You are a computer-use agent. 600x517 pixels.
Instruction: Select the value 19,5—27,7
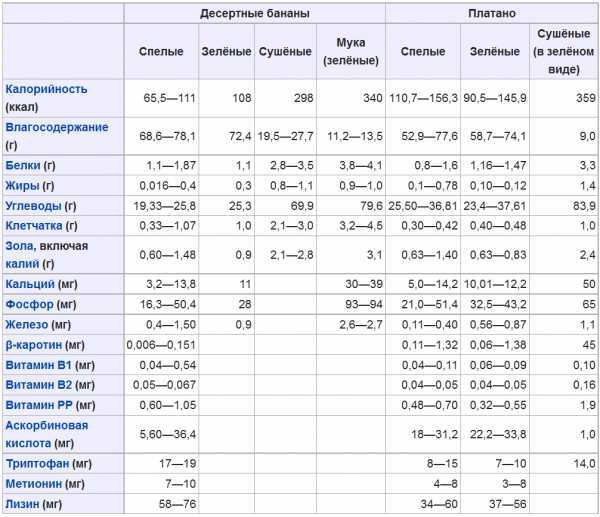pyautogui.click(x=285, y=136)
